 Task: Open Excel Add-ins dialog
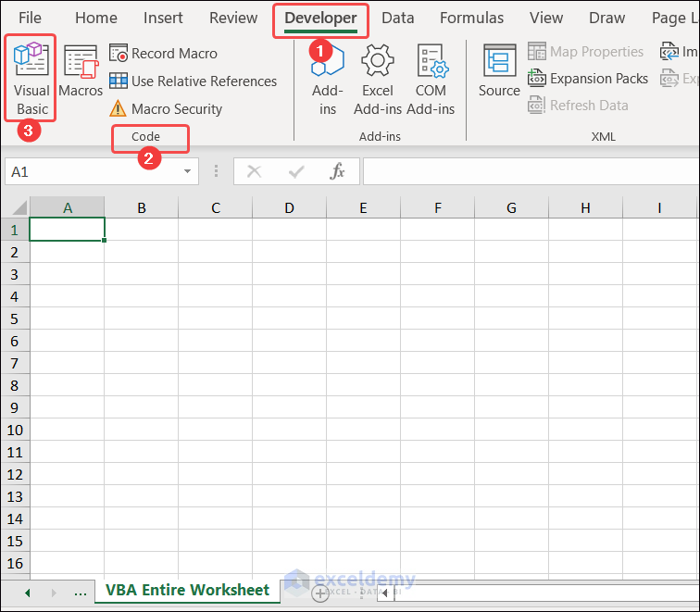click(378, 80)
